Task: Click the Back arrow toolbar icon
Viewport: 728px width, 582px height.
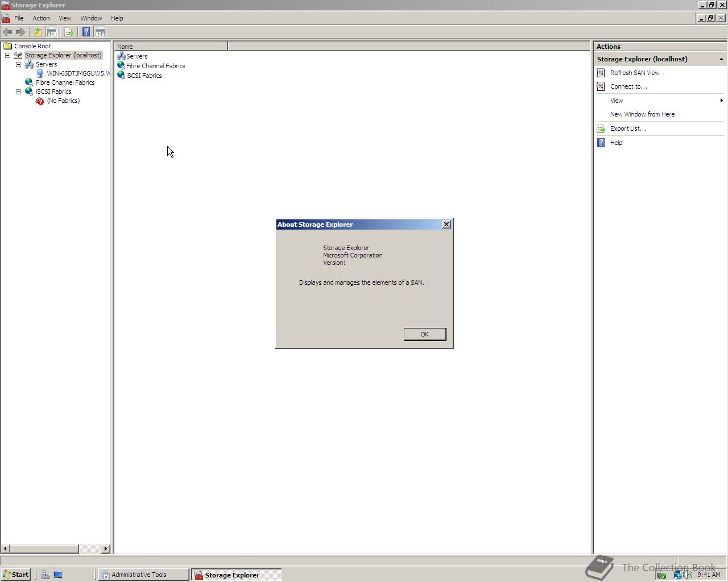Action: coord(7,32)
